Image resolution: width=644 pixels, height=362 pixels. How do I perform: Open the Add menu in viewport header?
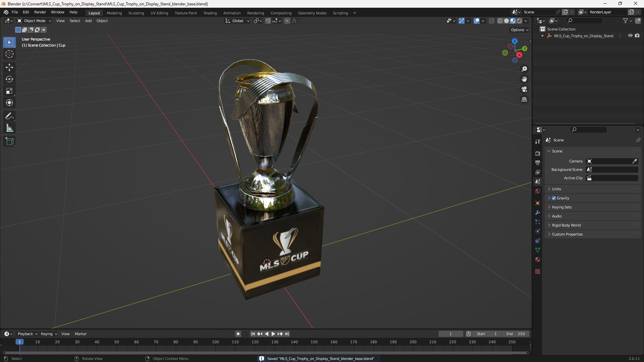tap(88, 21)
